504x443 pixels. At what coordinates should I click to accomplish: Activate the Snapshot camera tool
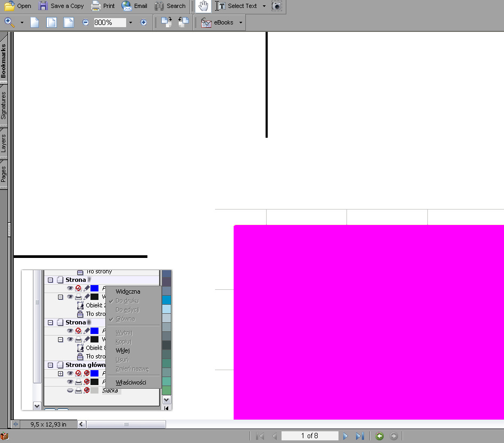pos(277,6)
